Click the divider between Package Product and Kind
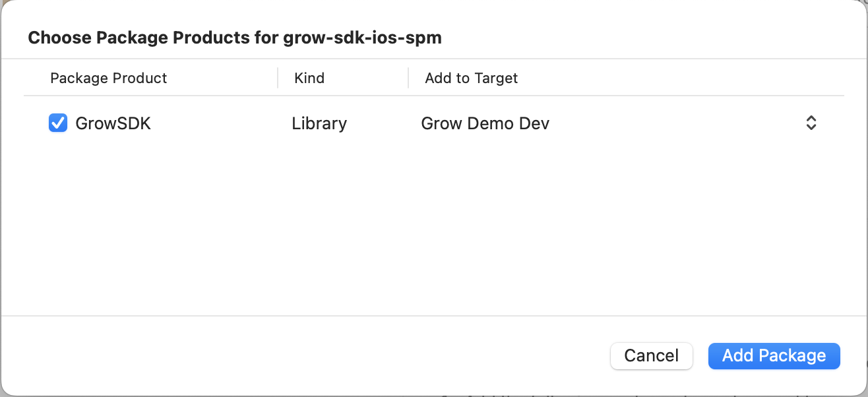 pos(278,78)
